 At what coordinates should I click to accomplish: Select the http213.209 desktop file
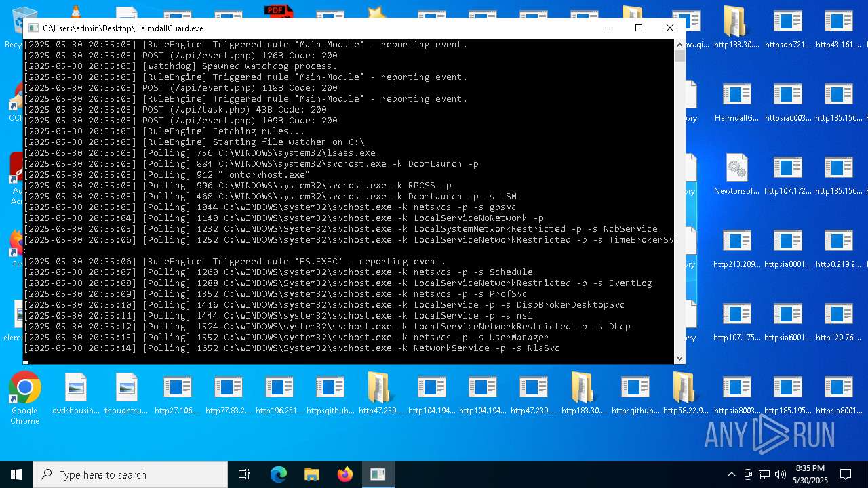coord(736,247)
